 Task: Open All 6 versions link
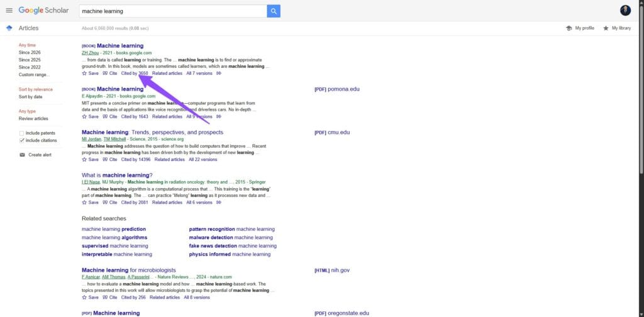click(199, 203)
